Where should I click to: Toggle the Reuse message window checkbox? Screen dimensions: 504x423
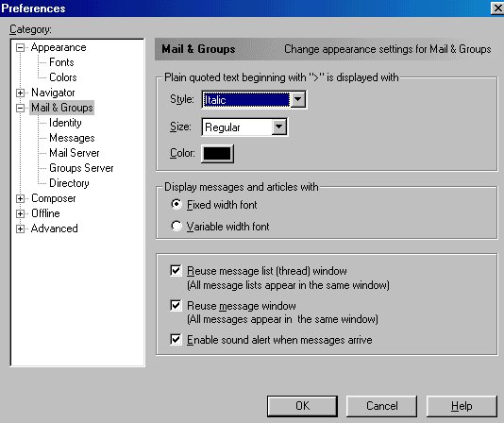tap(176, 305)
